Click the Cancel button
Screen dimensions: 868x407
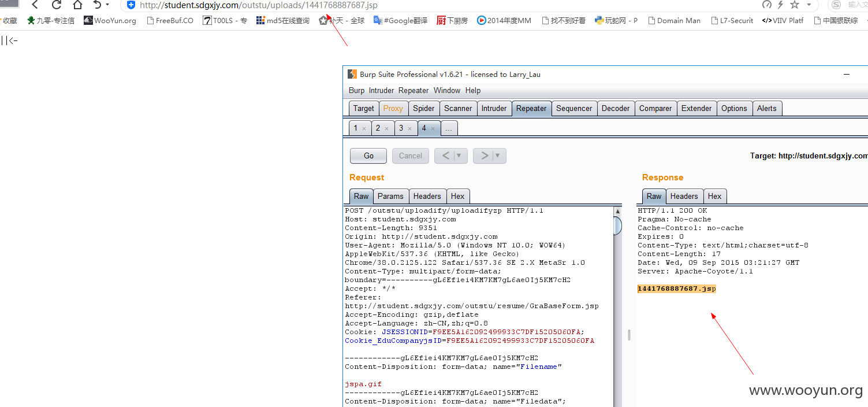tap(411, 156)
